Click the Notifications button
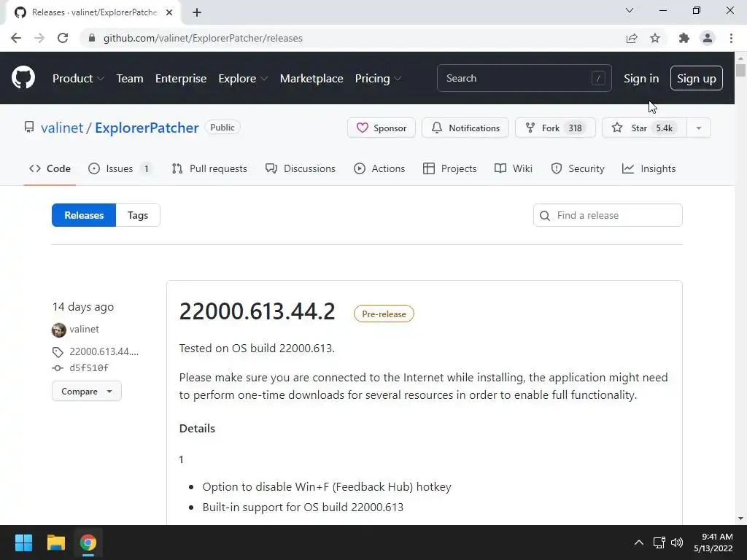The width and height of the screenshot is (747, 560). point(465,128)
